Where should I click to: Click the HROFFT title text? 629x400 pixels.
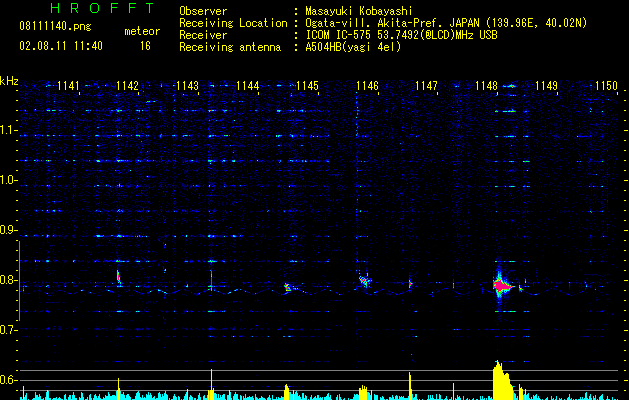102,8
